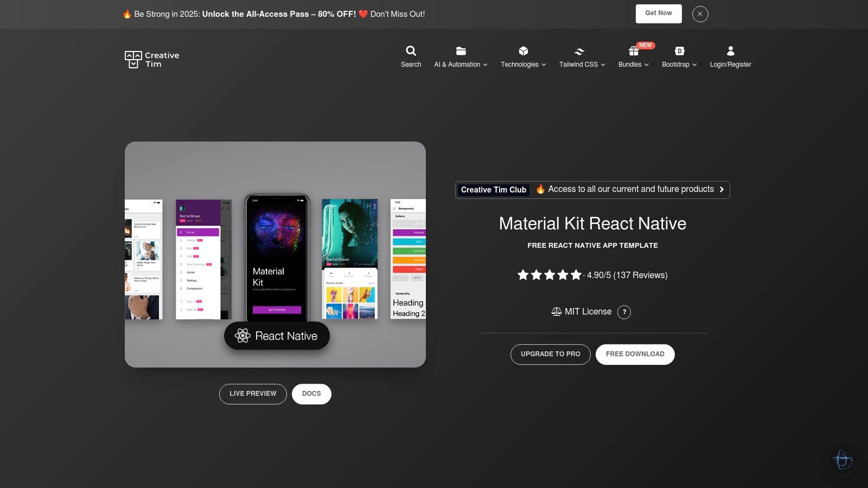Click the five-star rating icons
This screenshot has height=488, width=868.
point(550,275)
